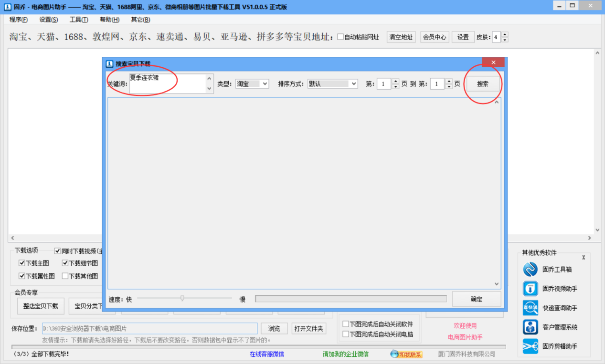Click the end page number field
The height and width of the screenshot is (364, 605).
click(x=437, y=84)
